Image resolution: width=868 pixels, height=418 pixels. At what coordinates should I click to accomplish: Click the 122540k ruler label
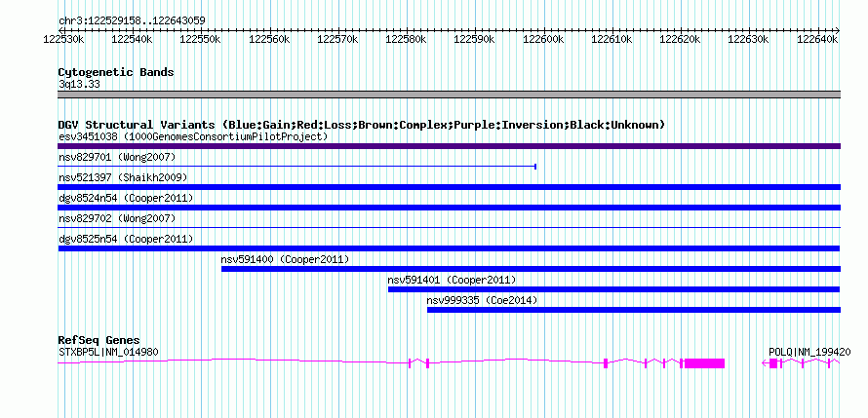pyautogui.click(x=132, y=39)
